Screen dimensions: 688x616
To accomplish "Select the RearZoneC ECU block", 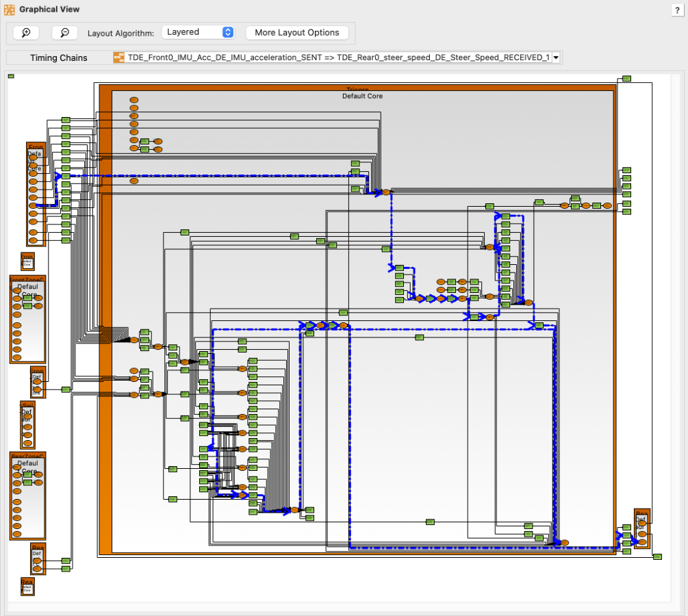I will pyautogui.click(x=27, y=496).
